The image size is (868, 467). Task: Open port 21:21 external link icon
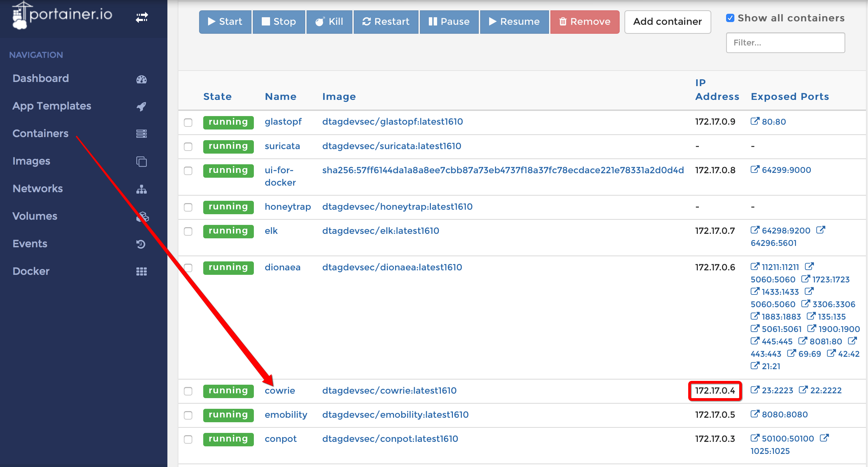(x=755, y=366)
